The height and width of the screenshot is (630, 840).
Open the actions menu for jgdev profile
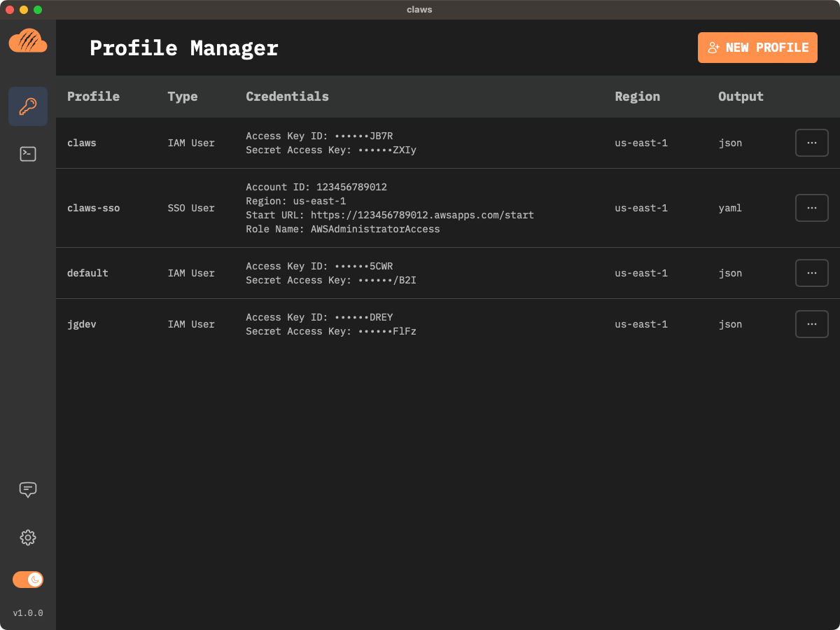tap(812, 324)
